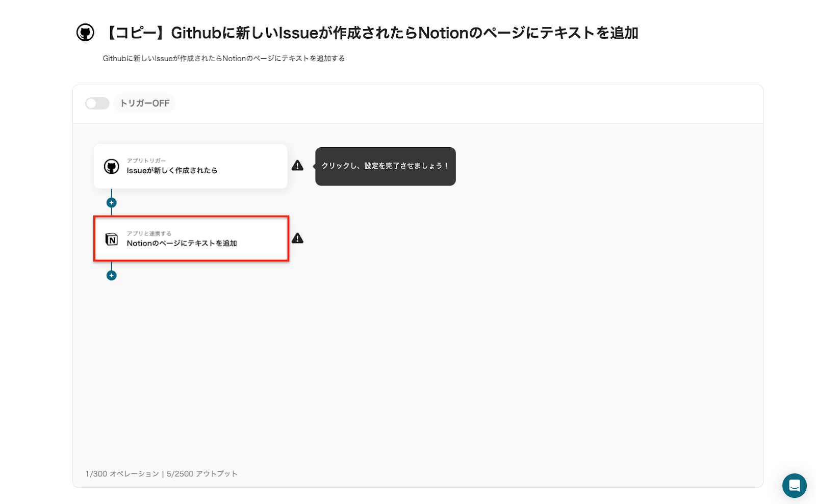The width and height of the screenshot is (816, 504).
Task: Click the flow description text under the title
Action: pos(224,59)
